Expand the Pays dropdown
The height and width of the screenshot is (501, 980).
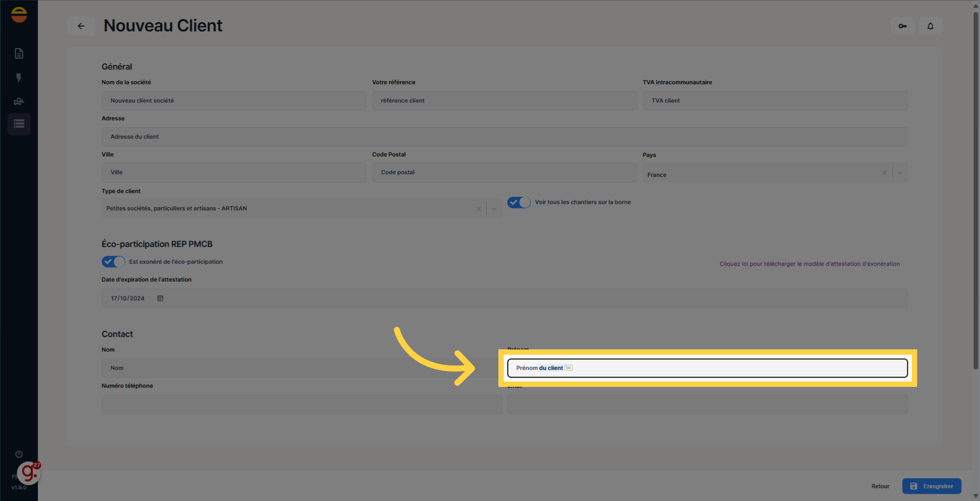(x=900, y=172)
